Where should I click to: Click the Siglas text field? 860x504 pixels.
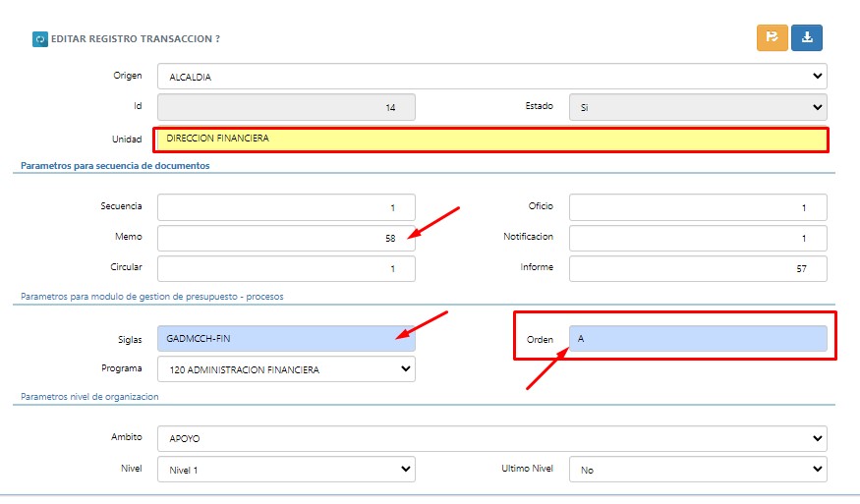coord(286,339)
